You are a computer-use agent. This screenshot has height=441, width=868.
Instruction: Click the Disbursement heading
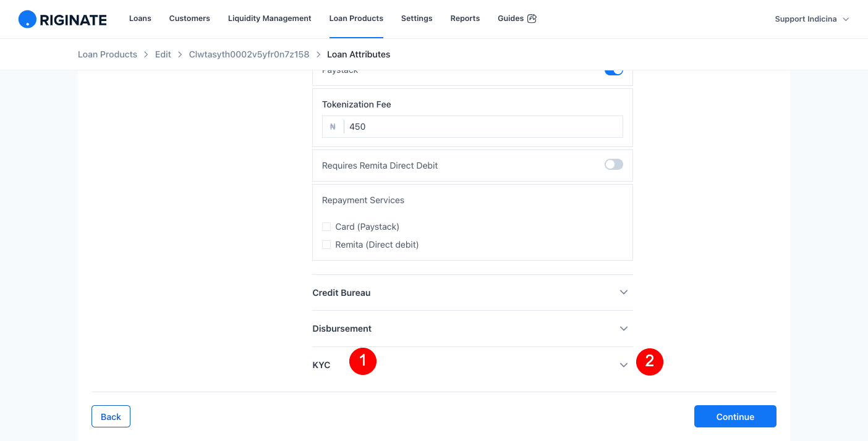(342, 329)
